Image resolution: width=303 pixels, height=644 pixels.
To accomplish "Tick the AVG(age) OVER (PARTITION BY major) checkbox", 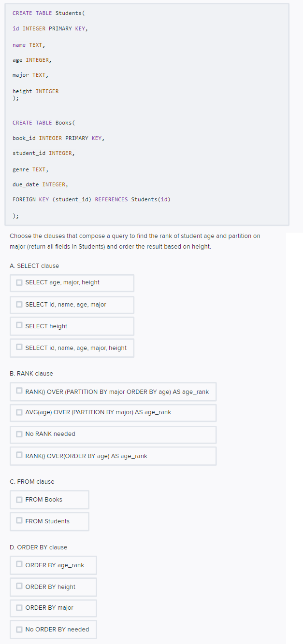I will pyautogui.click(x=19, y=412).
